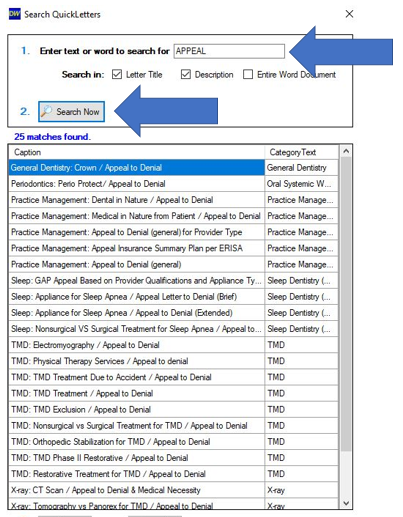Click TMD category cell for Electromyography row

coord(301,345)
